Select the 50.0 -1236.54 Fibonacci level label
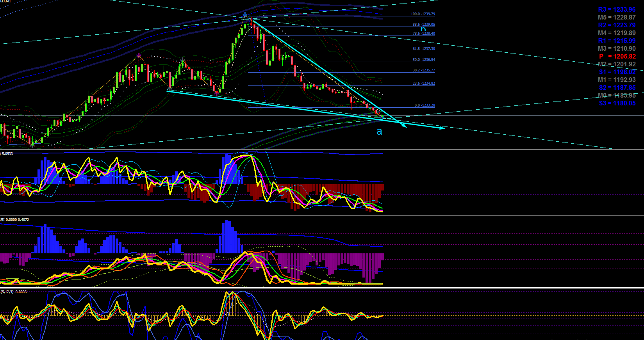This screenshot has width=644, height=340. pyautogui.click(x=424, y=60)
